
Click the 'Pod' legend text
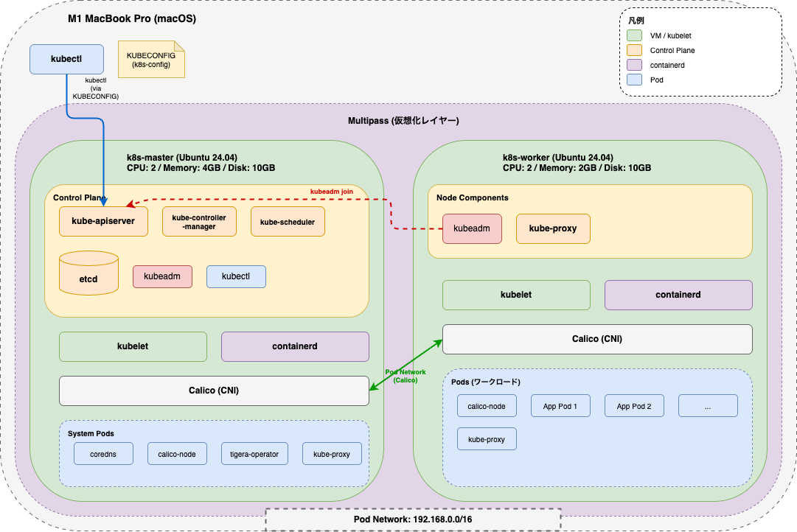[x=657, y=80]
